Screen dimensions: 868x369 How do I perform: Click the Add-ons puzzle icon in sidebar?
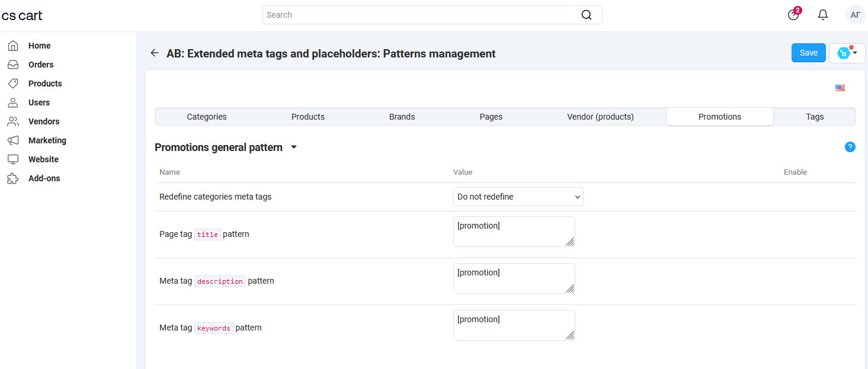13,178
